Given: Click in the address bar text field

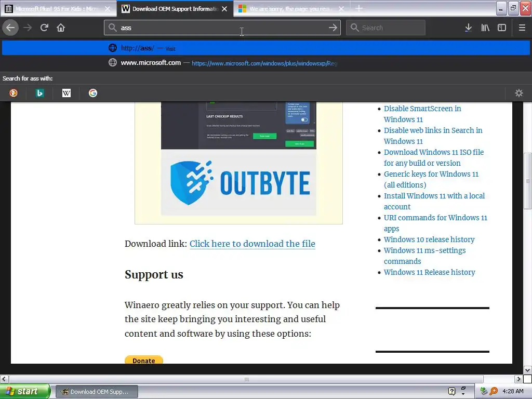Looking at the screenshot, I should 222,28.
